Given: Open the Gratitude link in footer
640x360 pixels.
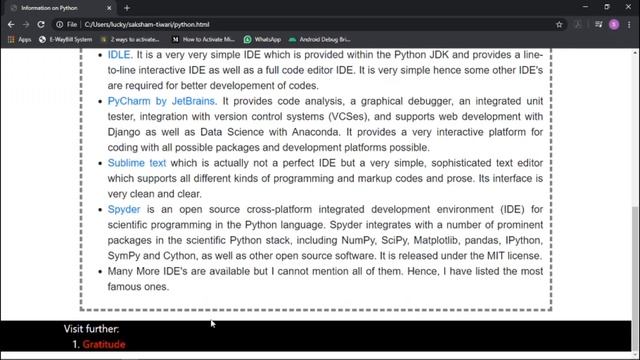Looking at the screenshot, I should pyautogui.click(x=104, y=344).
